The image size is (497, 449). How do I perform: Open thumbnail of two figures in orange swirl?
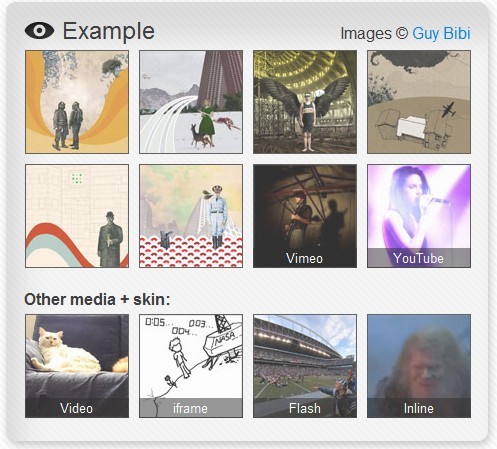pos(77,102)
